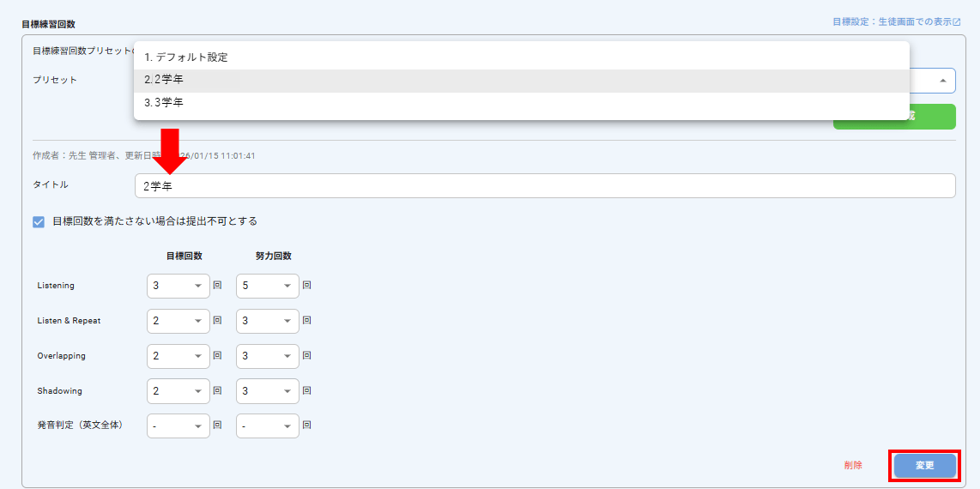Open 発音判定 目標回数 dropdown
This screenshot has height=489, width=980.
(x=178, y=426)
